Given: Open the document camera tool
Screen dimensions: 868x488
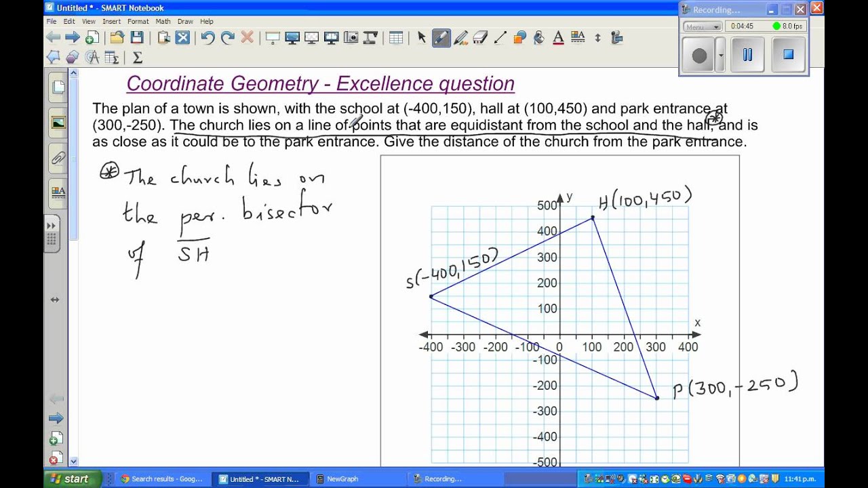Looking at the screenshot, I should coord(371,37).
